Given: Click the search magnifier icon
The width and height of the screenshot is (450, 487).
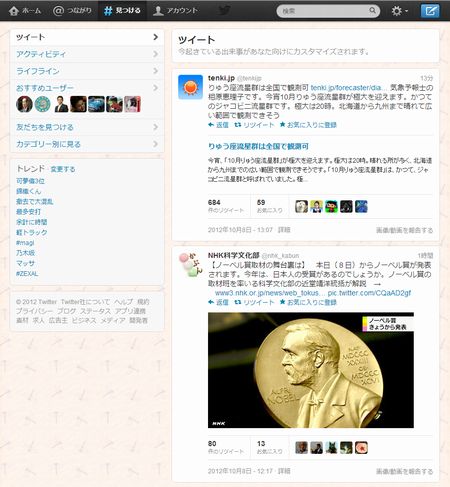Looking at the screenshot, I should (x=372, y=11).
